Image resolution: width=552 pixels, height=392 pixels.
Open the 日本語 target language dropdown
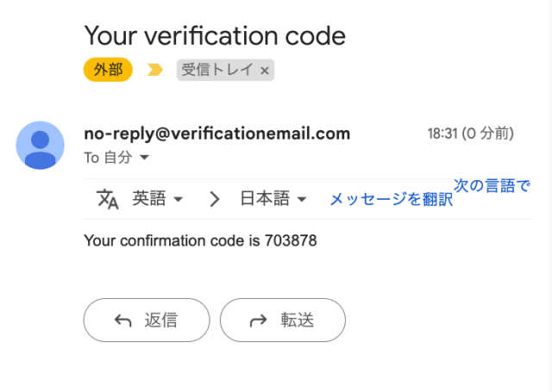tap(273, 199)
